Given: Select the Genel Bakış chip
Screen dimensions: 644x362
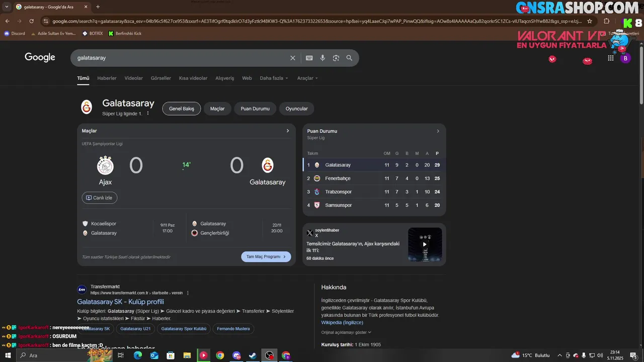Looking at the screenshot, I should 182,109.
